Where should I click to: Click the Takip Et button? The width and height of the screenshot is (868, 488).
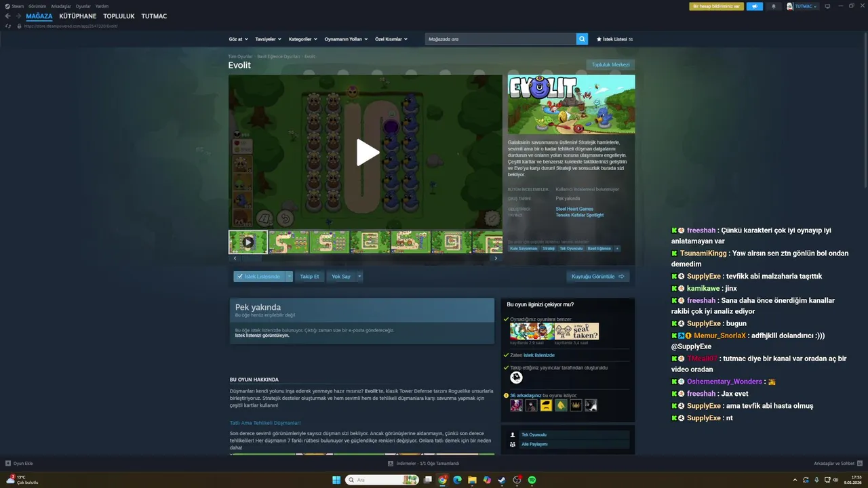[309, 277]
